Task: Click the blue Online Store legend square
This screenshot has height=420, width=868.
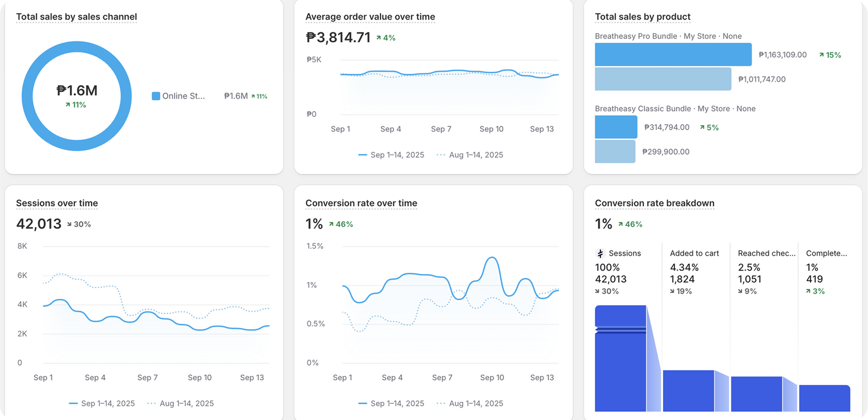Action: [x=156, y=96]
